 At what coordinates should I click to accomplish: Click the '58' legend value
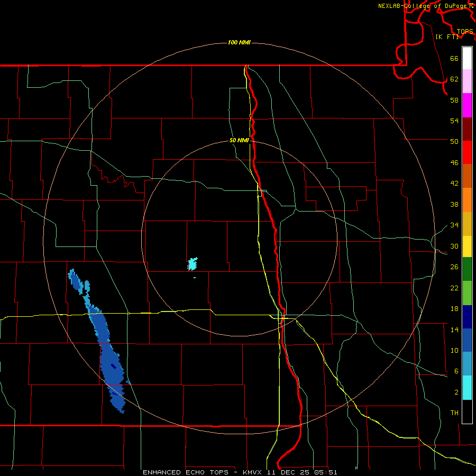[x=454, y=100]
